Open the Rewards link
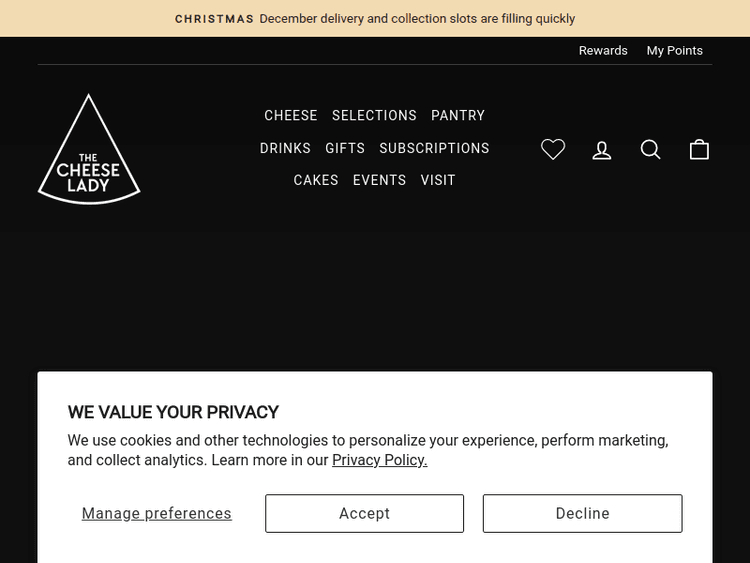The width and height of the screenshot is (750, 563). pos(603,50)
